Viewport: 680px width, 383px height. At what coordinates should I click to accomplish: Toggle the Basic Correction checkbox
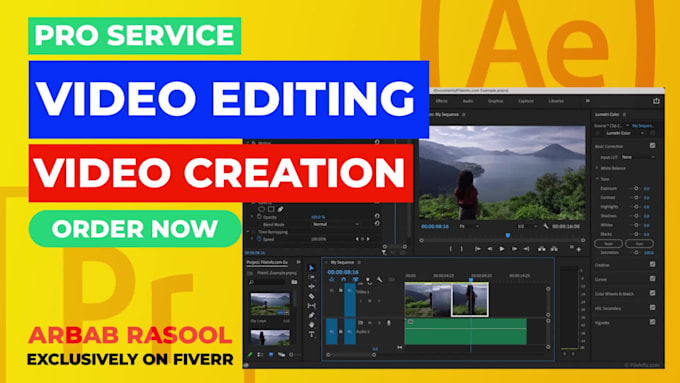tap(652, 146)
